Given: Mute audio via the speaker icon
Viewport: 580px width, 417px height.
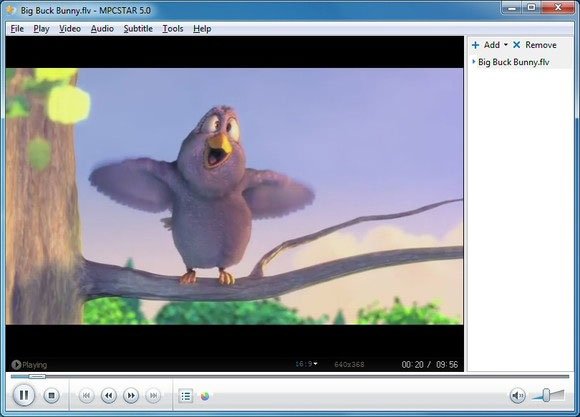Looking at the screenshot, I should tap(517, 396).
